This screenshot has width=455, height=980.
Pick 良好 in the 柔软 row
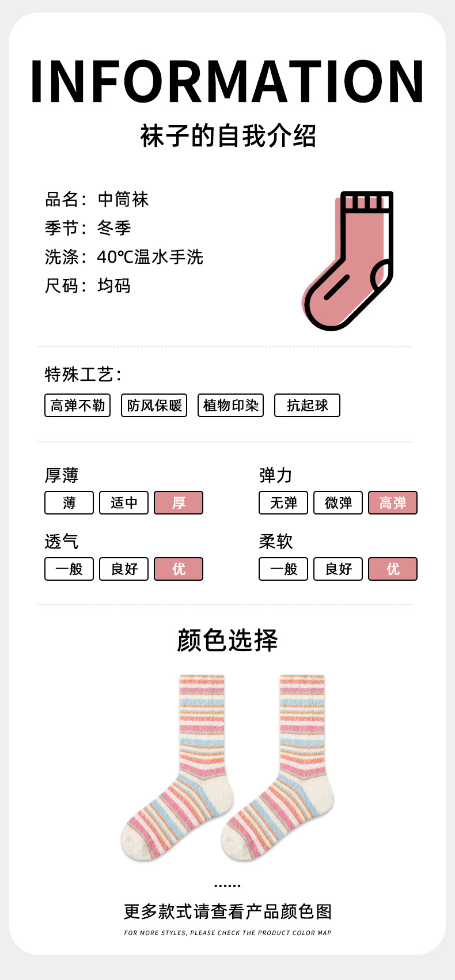click(338, 569)
